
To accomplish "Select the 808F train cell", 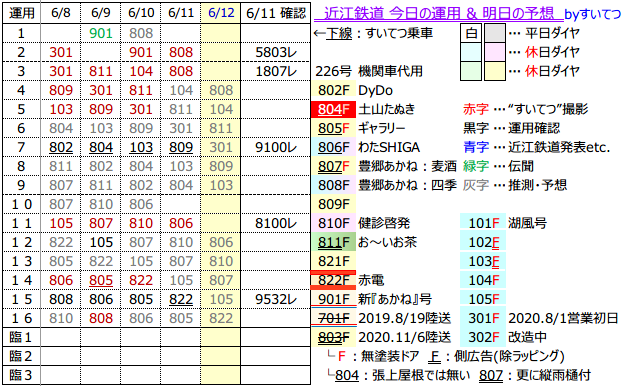I will 333,185.
